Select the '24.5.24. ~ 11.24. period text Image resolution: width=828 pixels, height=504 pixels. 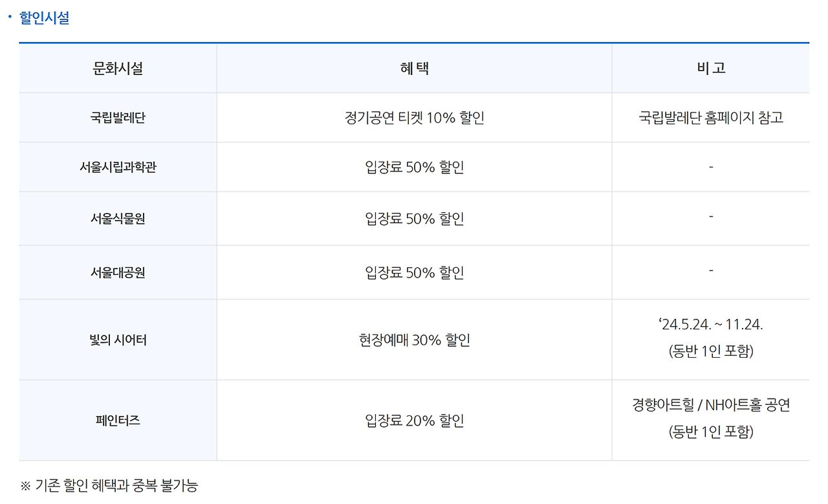click(710, 325)
